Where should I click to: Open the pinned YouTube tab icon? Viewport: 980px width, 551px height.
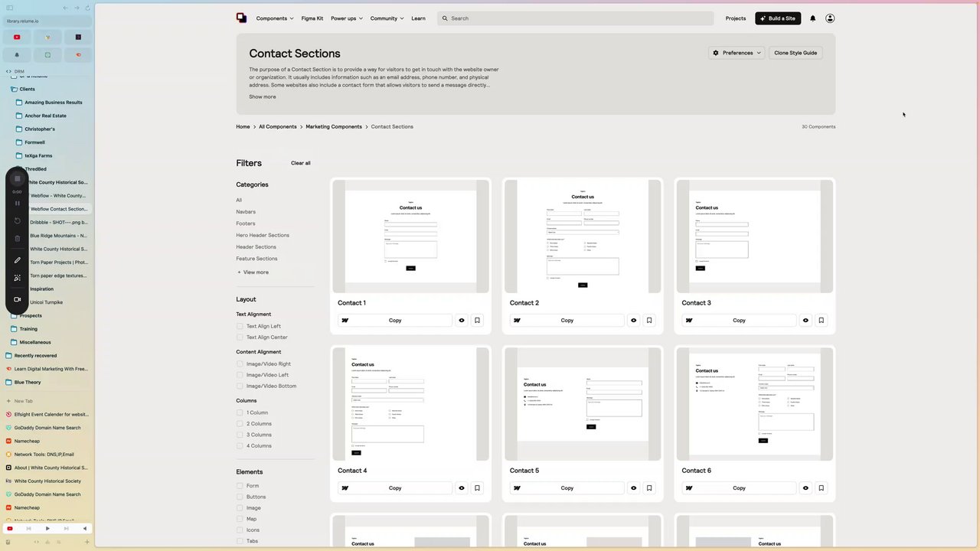pos(17,37)
